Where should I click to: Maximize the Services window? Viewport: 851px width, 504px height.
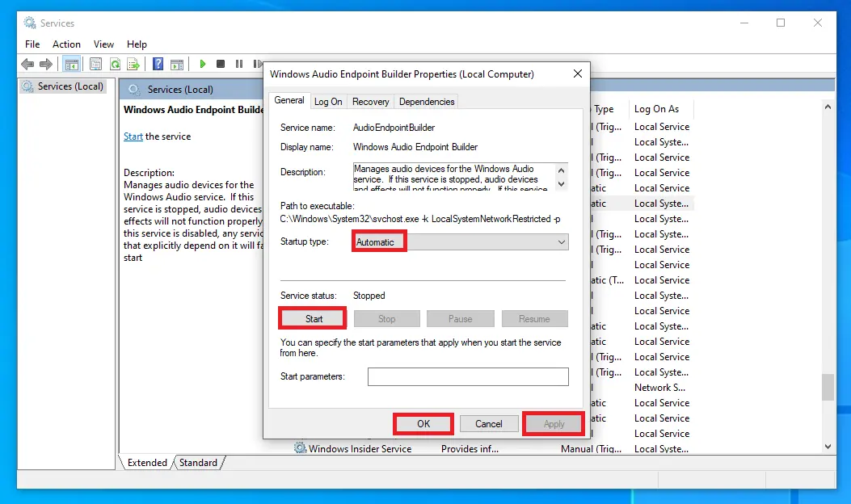click(x=781, y=23)
